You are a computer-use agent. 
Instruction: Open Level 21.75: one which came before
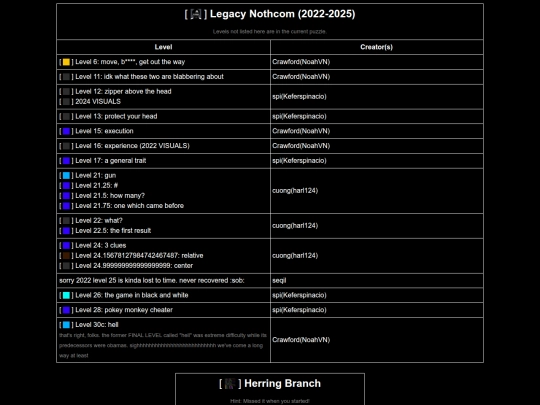(x=130, y=206)
